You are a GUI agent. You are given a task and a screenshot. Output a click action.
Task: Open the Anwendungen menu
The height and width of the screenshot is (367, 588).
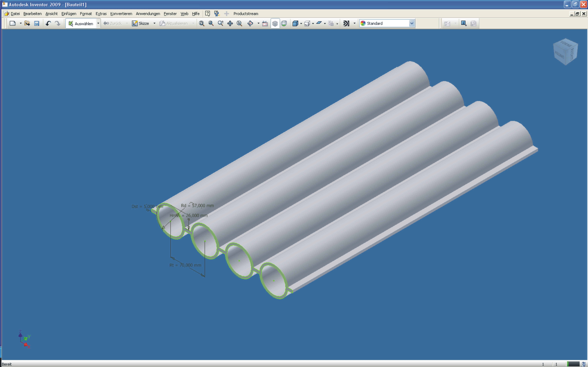[x=148, y=14]
